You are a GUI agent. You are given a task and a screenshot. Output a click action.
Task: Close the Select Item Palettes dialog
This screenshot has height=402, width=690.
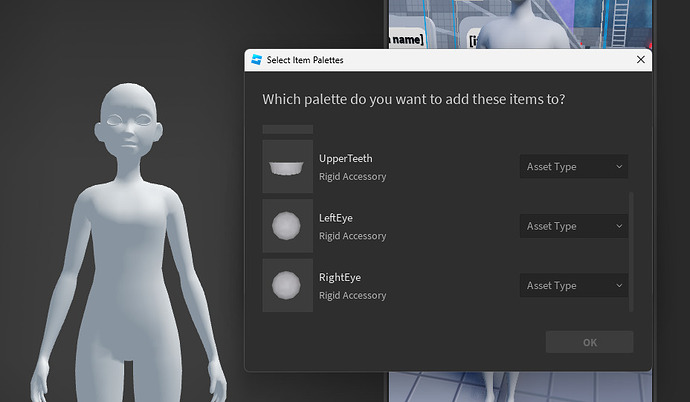coord(641,59)
